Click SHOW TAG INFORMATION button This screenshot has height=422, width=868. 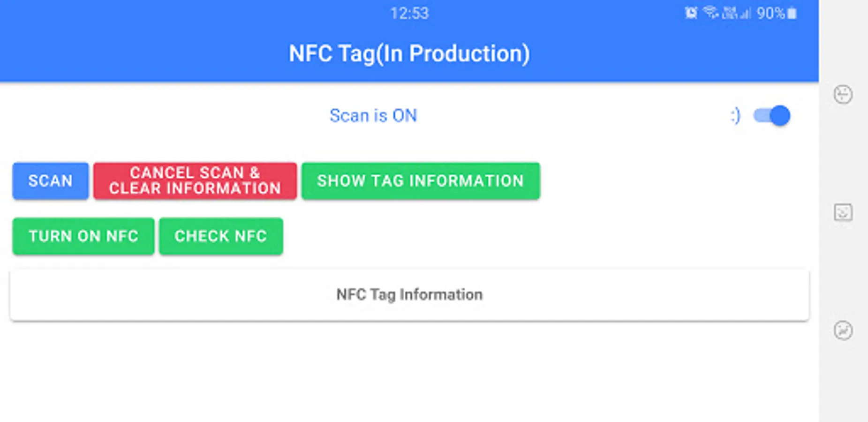pos(420,181)
